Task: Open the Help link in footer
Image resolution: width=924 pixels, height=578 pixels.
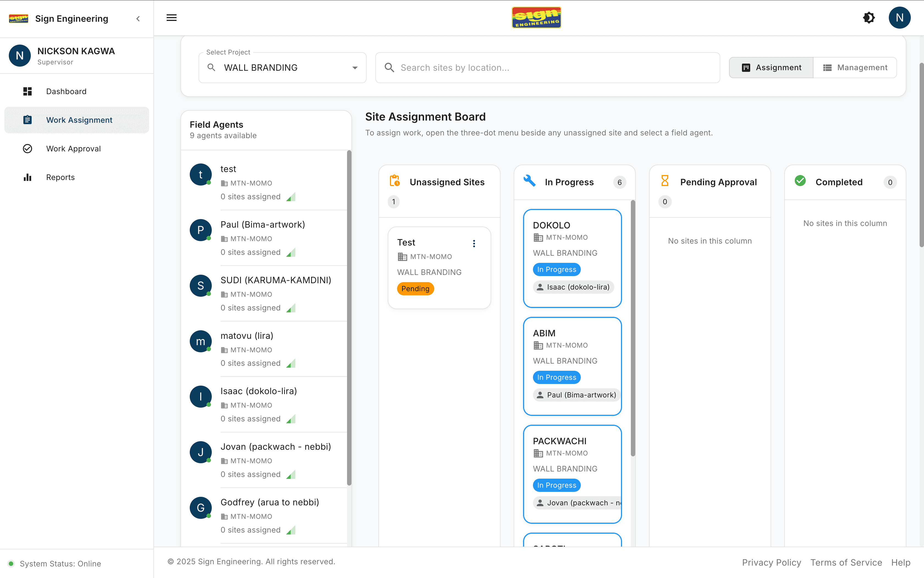Action: (x=901, y=562)
